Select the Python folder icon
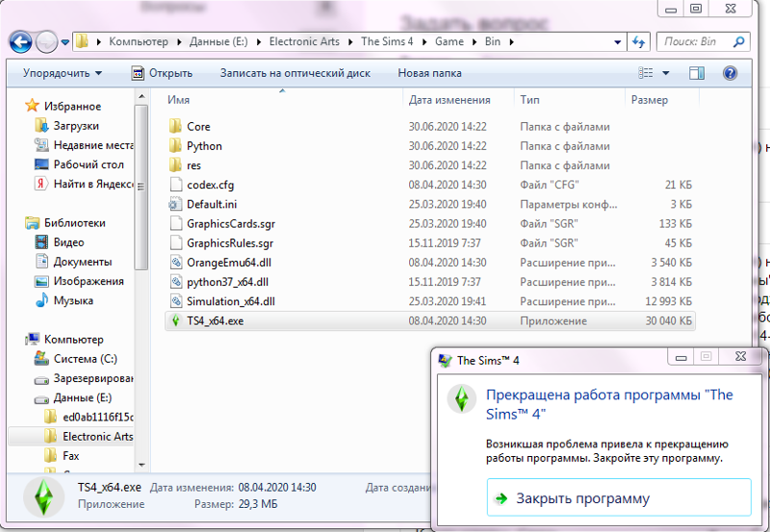The image size is (770, 532). click(175, 146)
